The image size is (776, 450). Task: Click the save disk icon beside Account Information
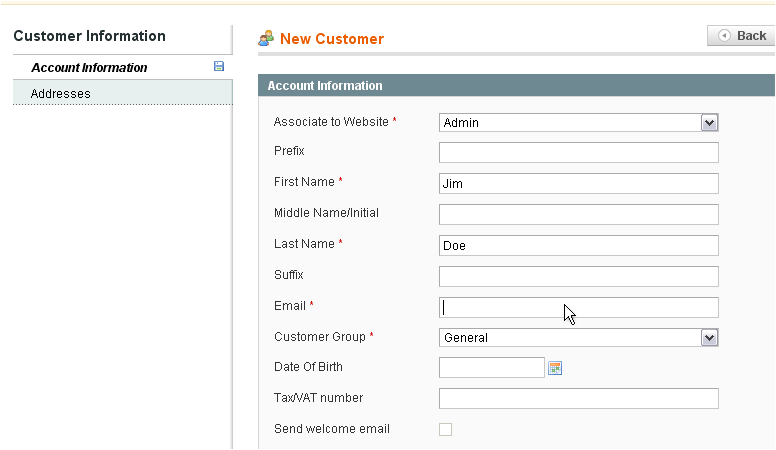tap(219, 66)
